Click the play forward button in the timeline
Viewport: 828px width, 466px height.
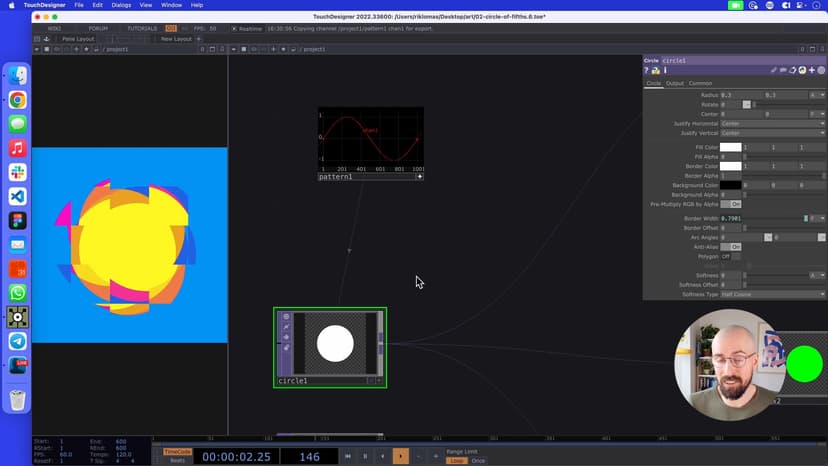[400, 456]
